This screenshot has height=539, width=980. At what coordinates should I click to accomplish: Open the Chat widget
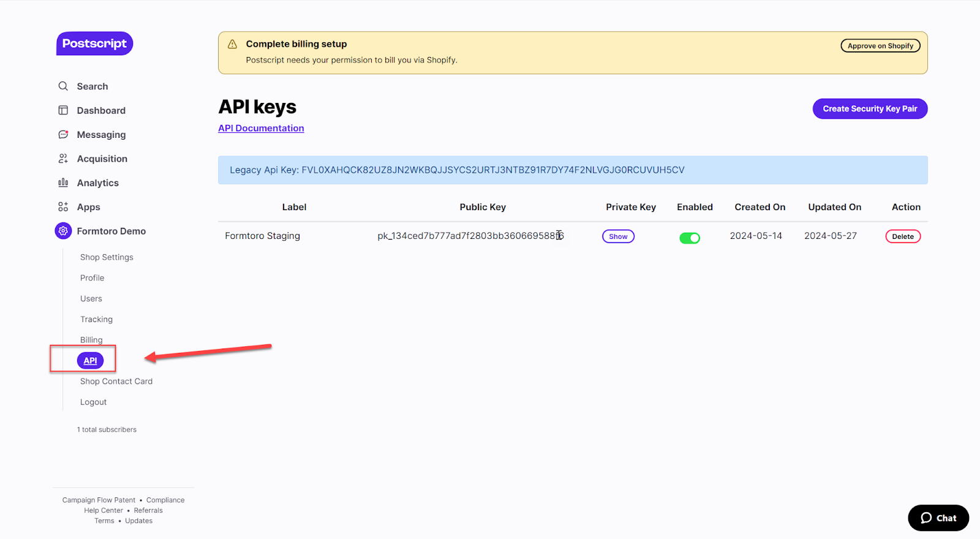click(938, 518)
